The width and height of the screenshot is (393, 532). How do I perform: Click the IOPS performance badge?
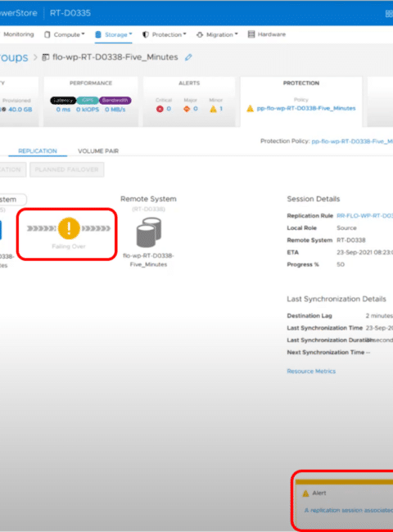click(88, 101)
